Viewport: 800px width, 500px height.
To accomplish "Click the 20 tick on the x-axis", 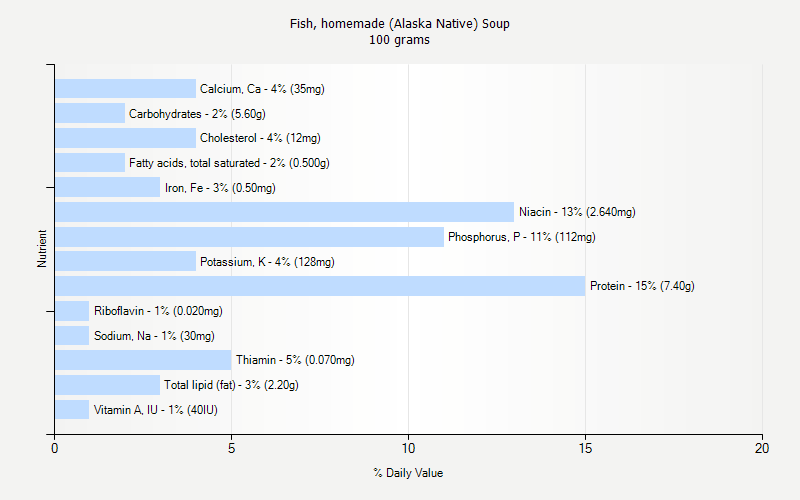I will pos(762,449).
